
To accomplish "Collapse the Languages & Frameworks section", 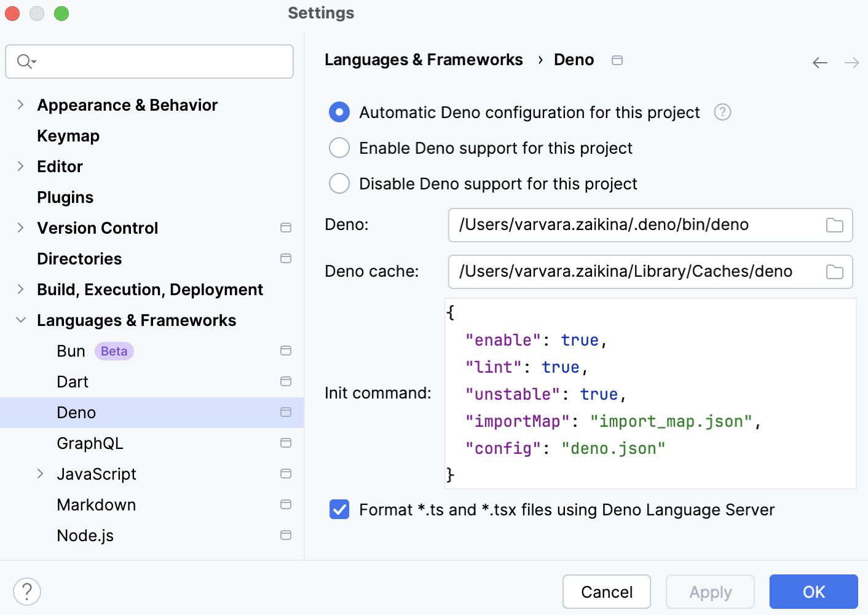I will [x=20, y=320].
